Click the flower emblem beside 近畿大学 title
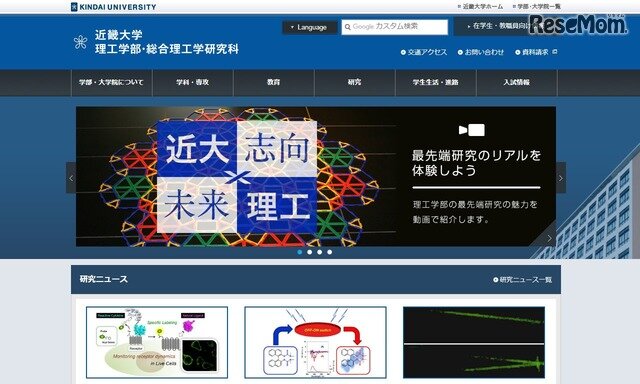Viewport: 640px width, 384px height. pyautogui.click(x=80, y=42)
